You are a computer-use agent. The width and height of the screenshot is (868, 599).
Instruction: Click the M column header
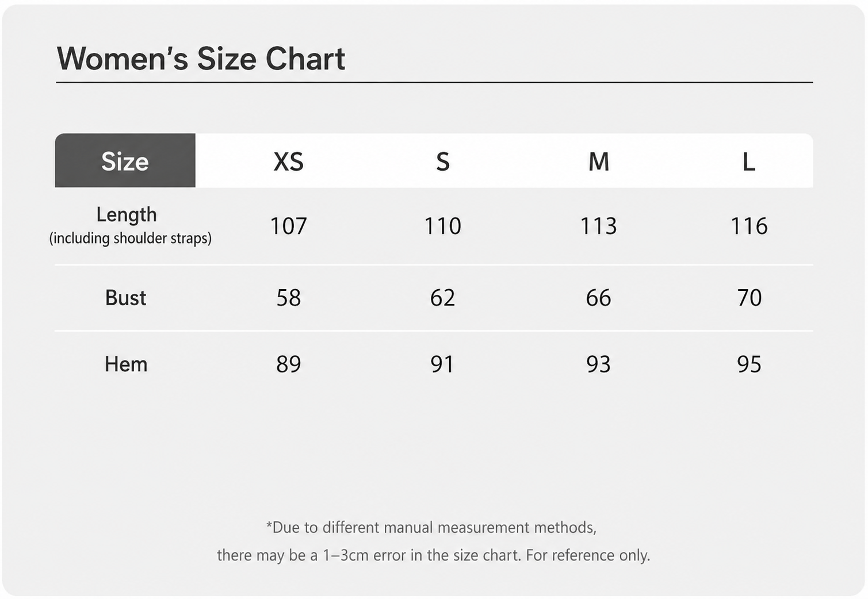point(599,162)
